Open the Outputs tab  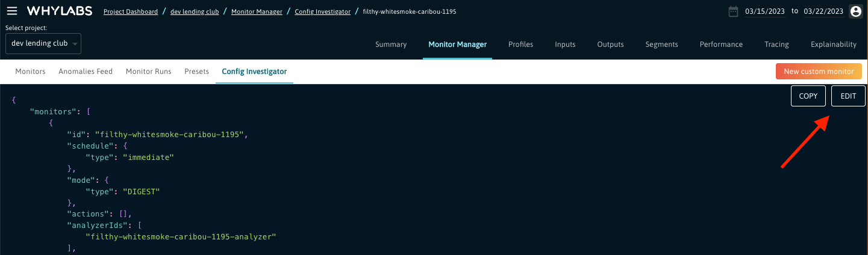tap(610, 44)
